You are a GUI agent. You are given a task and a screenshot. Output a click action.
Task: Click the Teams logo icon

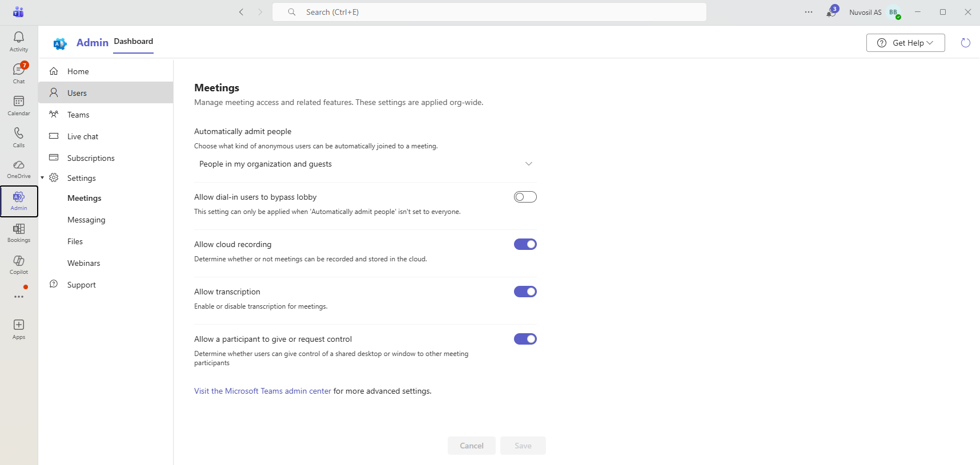tap(18, 12)
